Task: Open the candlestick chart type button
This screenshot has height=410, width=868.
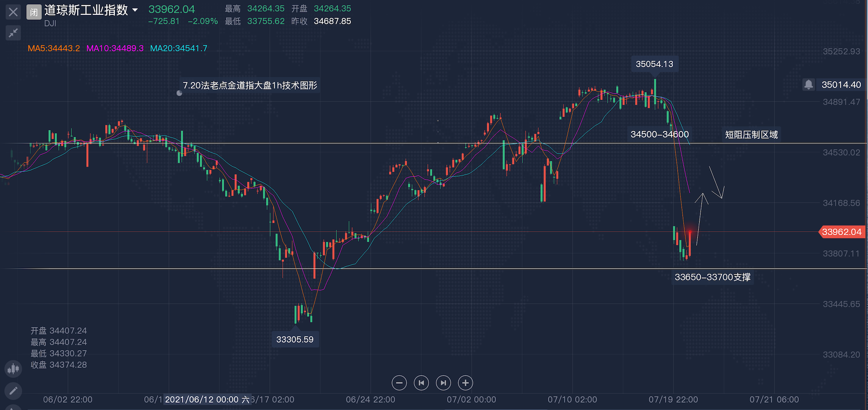Action: pos(13,369)
